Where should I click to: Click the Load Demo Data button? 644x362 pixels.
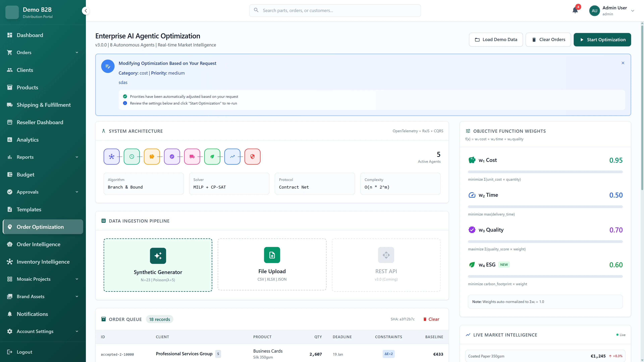(496, 40)
